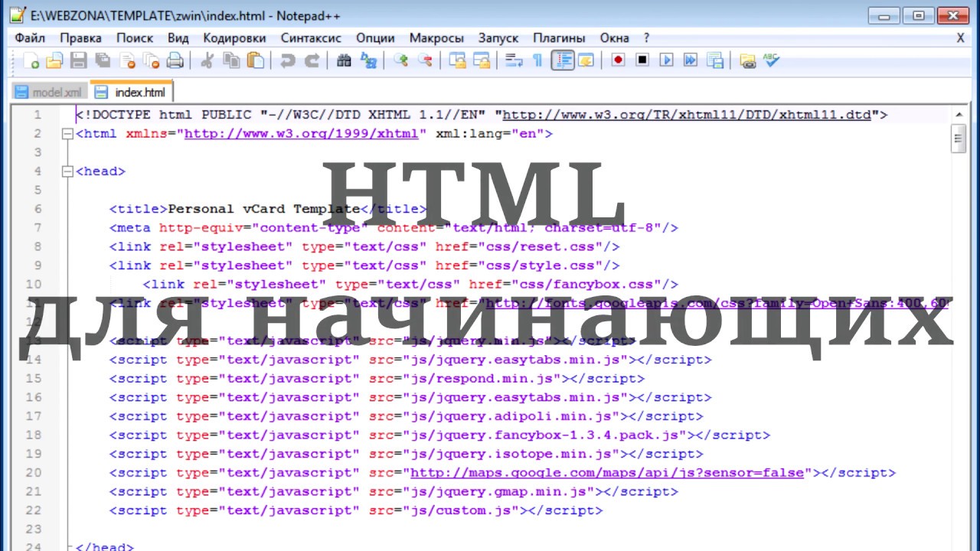Open the Опции menu
Screen dimensions: 980x551
point(375,37)
